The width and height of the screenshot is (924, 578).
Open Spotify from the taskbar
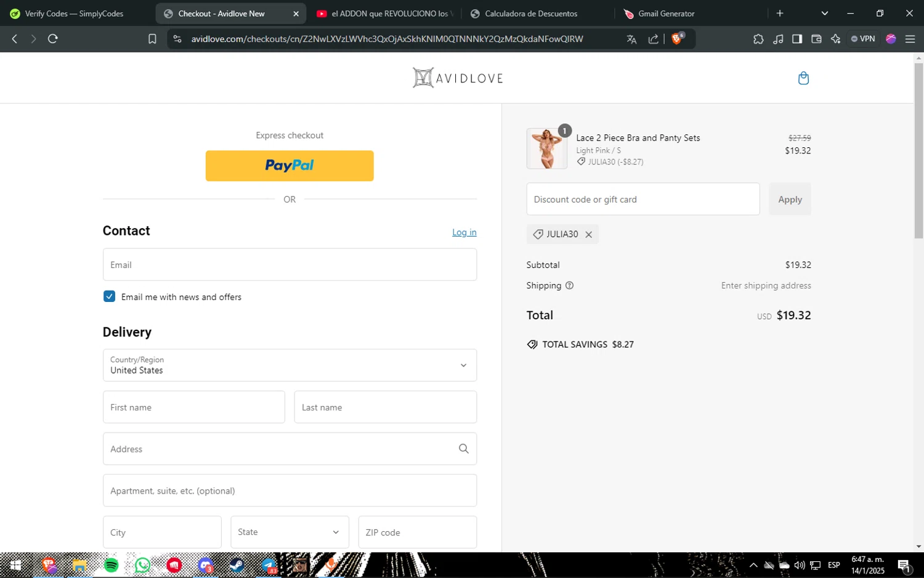[111, 565]
